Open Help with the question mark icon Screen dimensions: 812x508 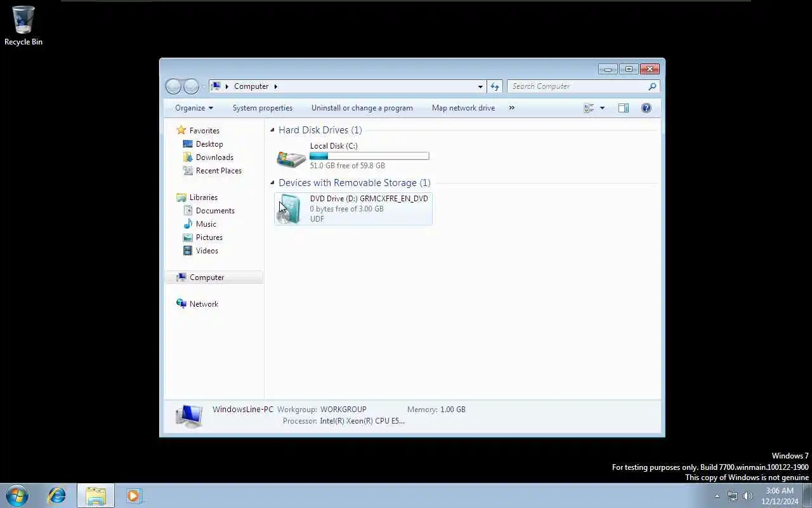646,108
